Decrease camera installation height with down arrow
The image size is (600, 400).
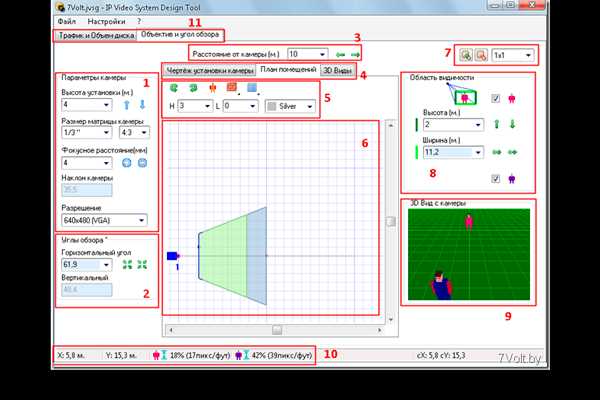[141, 103]
